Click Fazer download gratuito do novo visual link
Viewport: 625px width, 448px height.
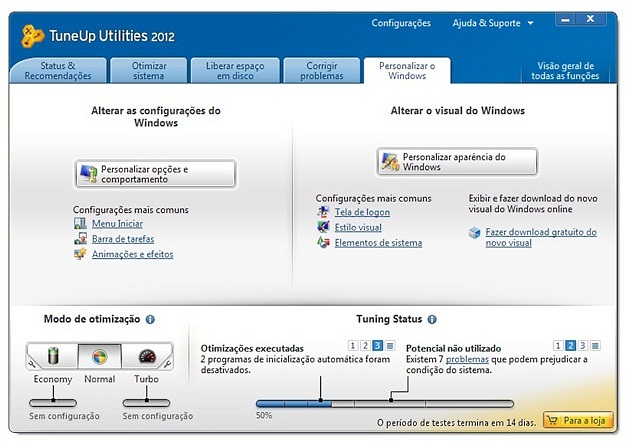(x=541, y=237)
